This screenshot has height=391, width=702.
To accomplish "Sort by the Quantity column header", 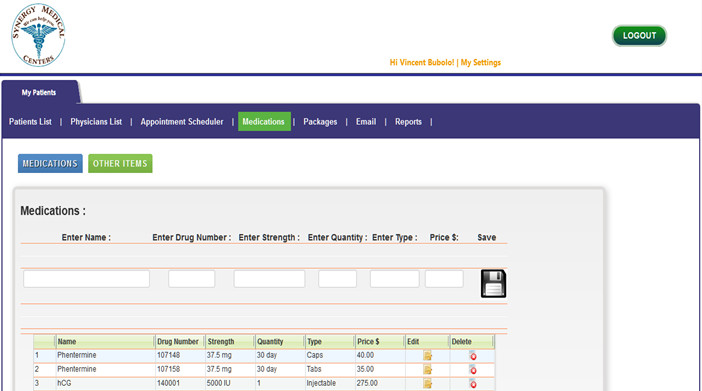I will click(280, 342).
